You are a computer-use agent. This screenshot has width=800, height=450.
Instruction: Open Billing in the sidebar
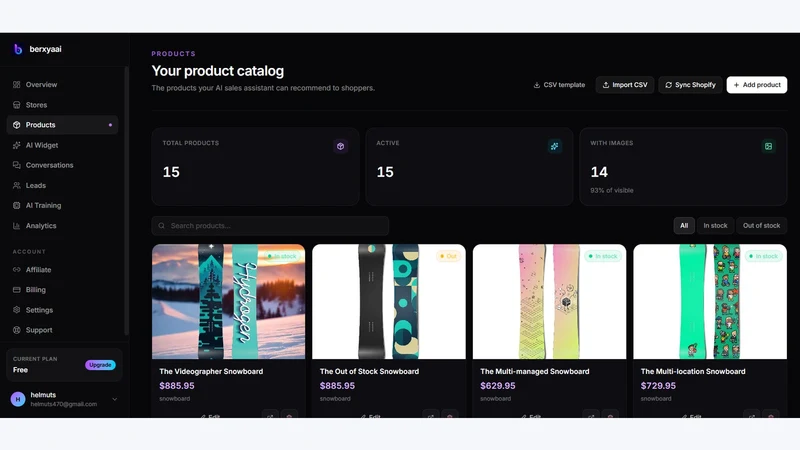pyautogui.click(x=62, y=290)
